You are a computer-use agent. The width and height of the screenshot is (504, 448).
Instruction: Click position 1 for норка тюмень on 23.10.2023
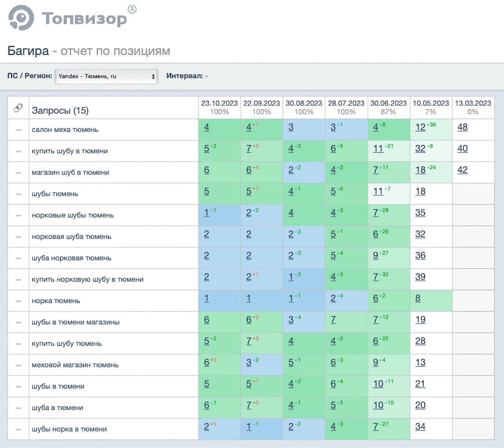point(206,298)
